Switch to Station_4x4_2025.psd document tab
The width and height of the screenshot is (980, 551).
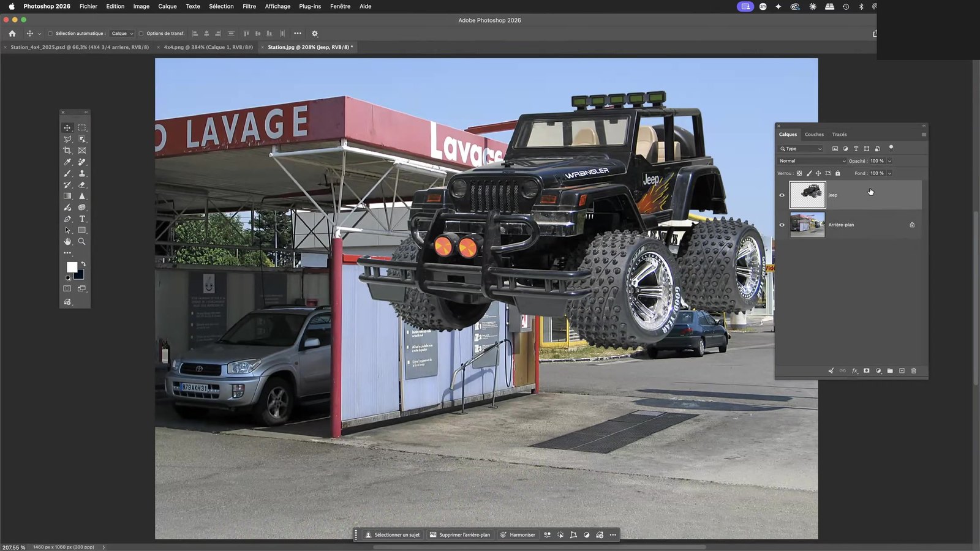tap(80, 47)
